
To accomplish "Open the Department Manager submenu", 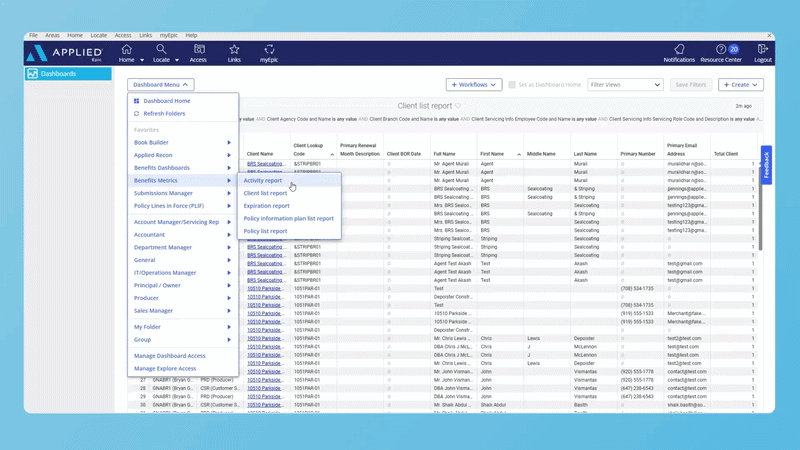I will [183, 247].
